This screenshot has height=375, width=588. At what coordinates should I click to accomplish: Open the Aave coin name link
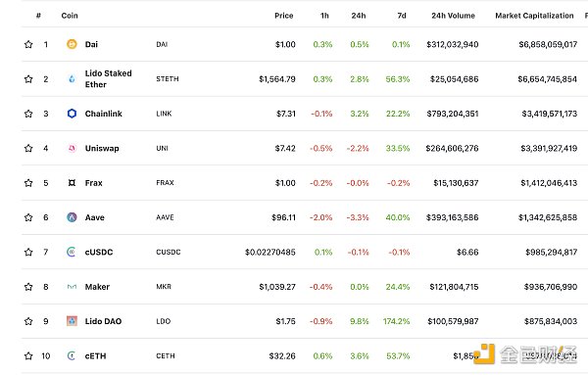94,217
